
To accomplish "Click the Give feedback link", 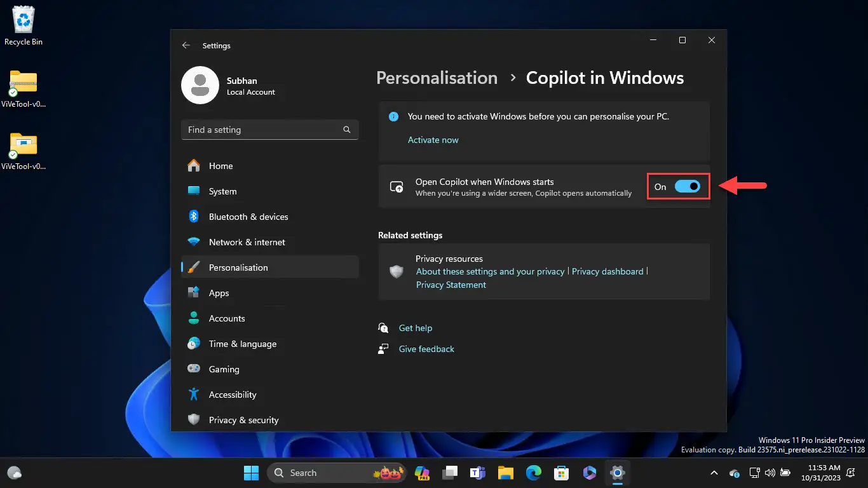I will click(x=426, y=349).
